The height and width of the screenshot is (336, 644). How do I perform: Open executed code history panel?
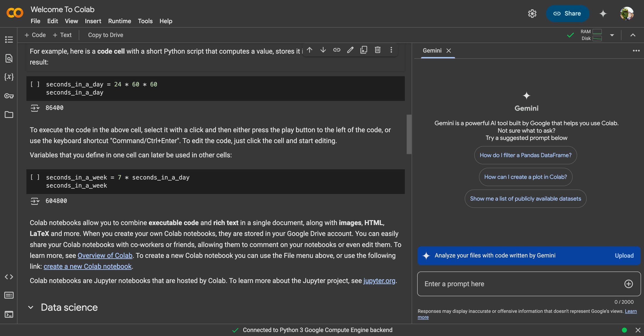9,295
